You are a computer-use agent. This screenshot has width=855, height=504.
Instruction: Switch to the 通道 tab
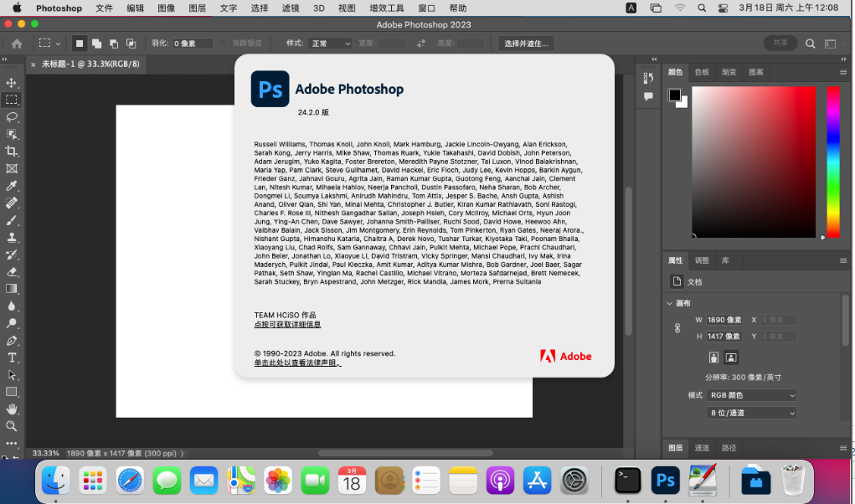coord(702,448)
